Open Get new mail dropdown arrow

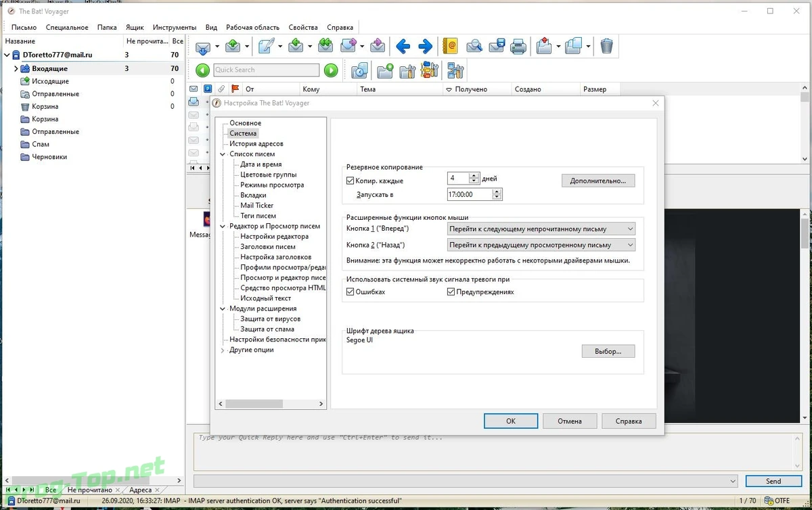click(217, 47)
